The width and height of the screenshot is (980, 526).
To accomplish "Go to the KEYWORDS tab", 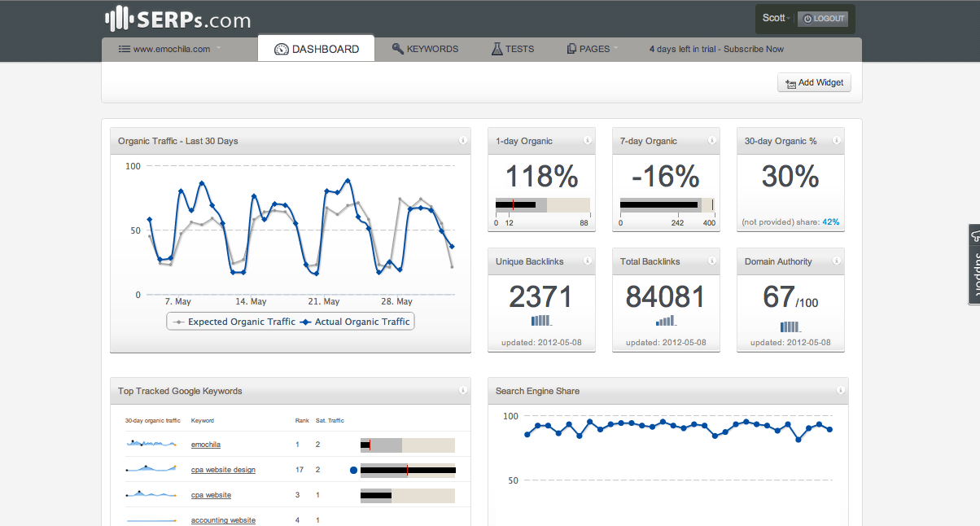I will tap(425, 49).
